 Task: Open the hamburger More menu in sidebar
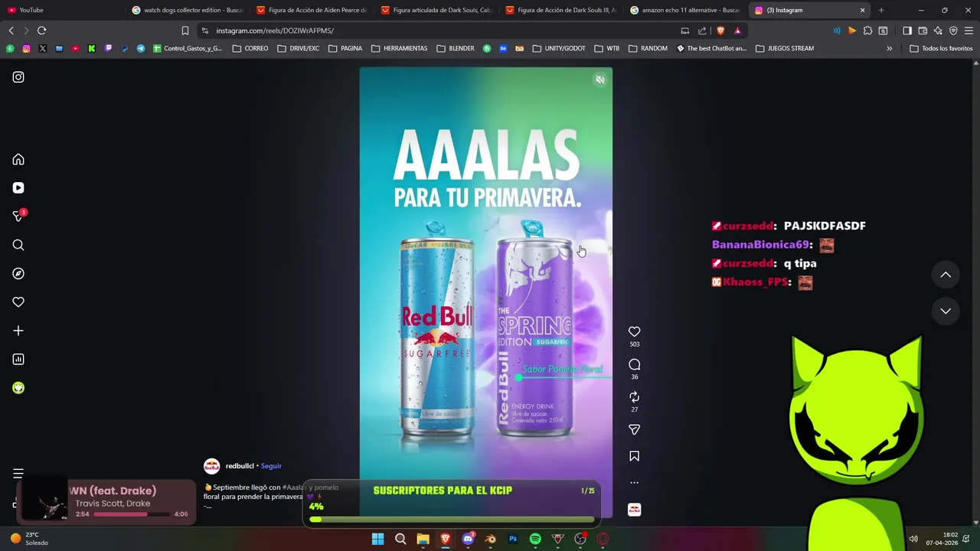tap(18, 474)
